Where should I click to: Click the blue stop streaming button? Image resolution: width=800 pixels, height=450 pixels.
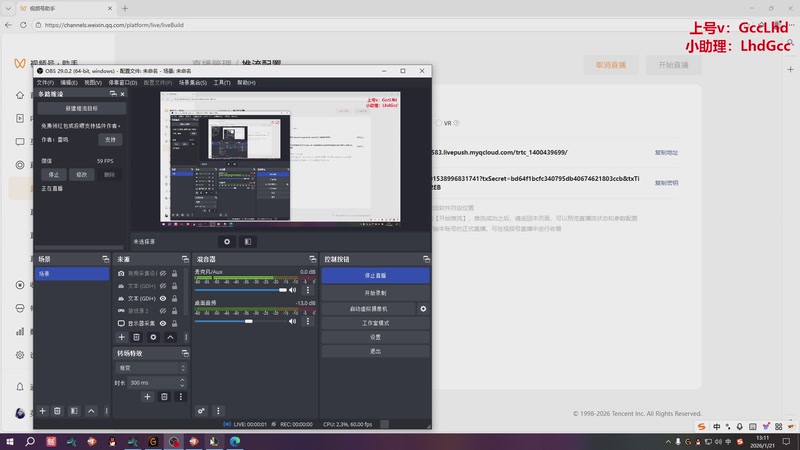[x=376, y=276]
